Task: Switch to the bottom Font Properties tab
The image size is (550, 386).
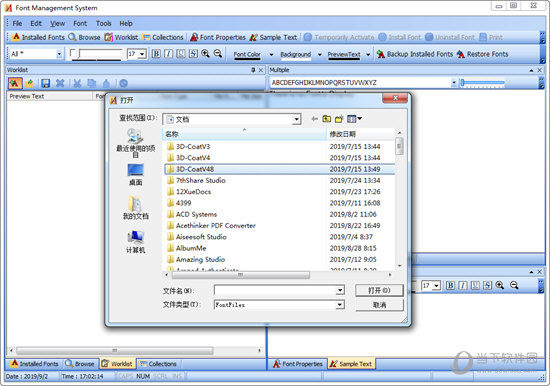Action: coord(298,364)
